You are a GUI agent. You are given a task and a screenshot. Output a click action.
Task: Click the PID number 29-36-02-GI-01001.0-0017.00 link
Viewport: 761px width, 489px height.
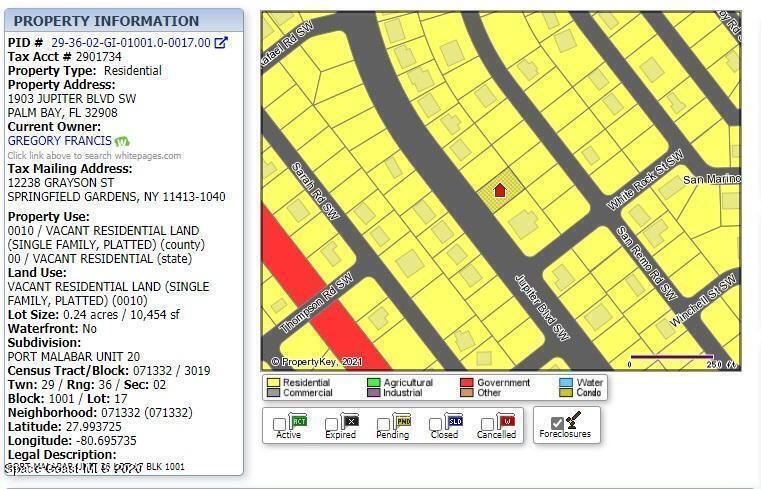(x=130, y=43)
